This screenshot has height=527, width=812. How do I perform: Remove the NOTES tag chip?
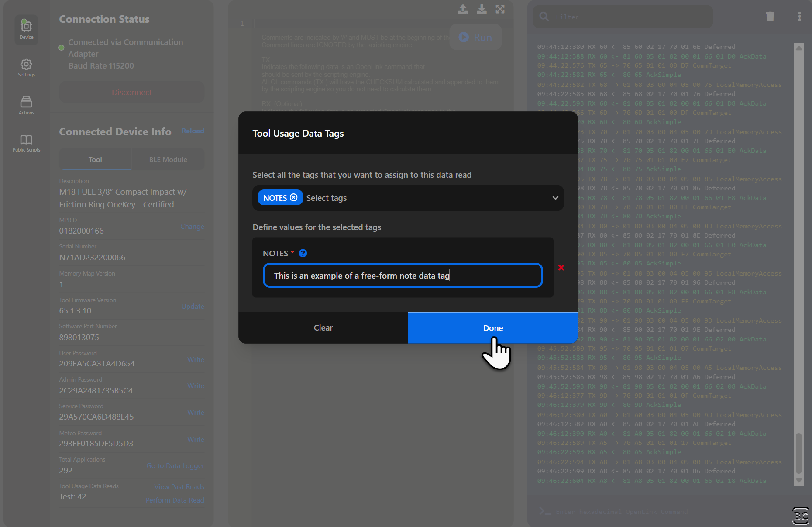294,197
